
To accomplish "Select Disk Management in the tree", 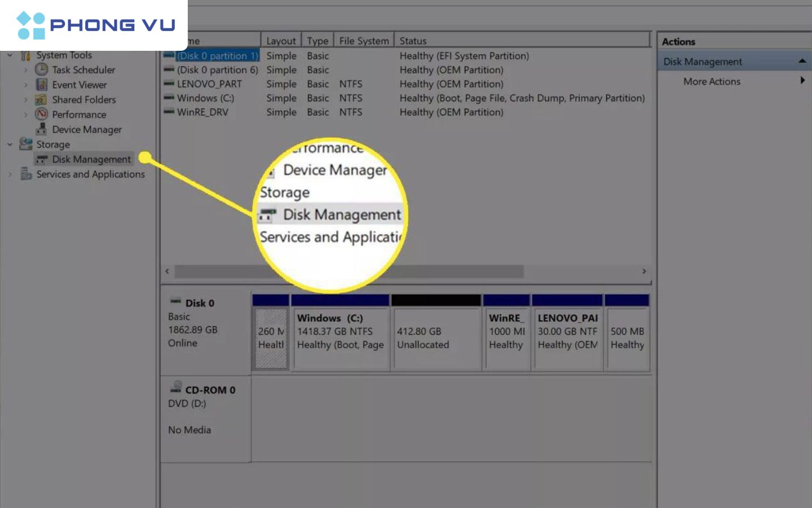I will (x=91, y=159).
